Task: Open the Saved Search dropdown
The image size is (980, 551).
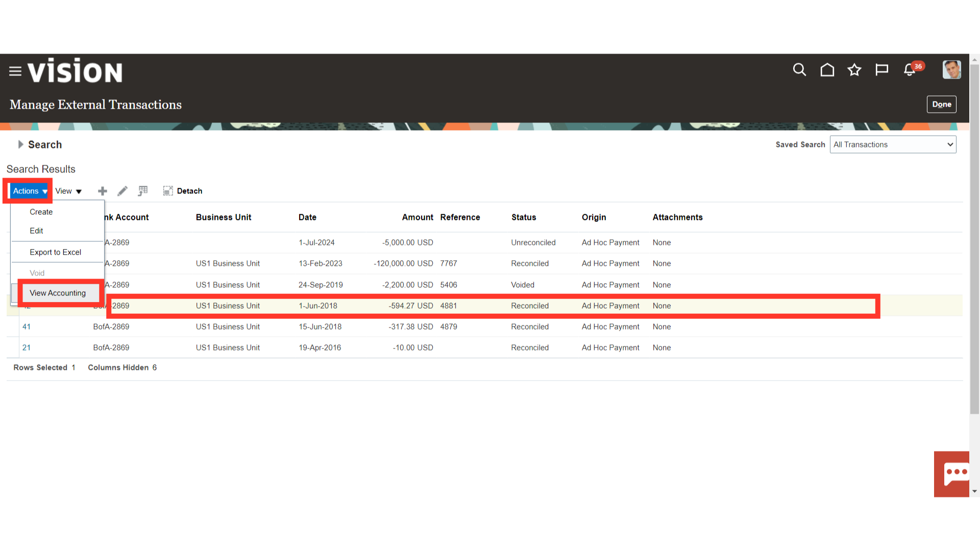Action: pyautogui.click(x=893, y=144)
